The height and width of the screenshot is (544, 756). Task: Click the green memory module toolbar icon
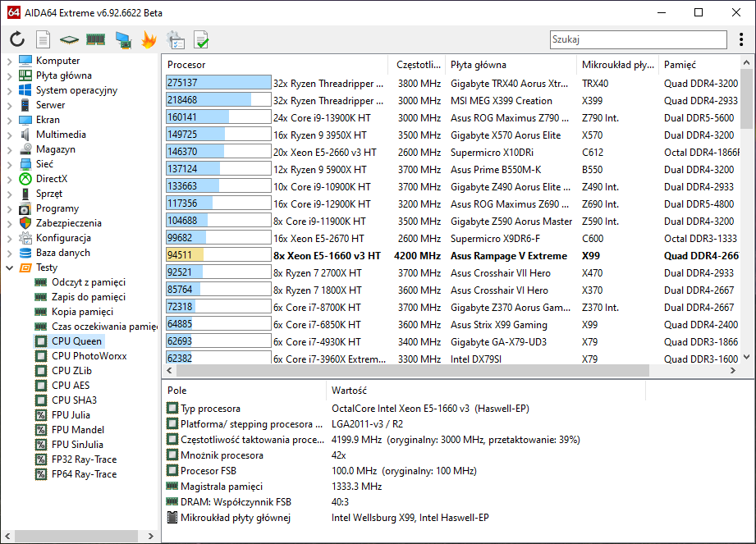(96, 39)
